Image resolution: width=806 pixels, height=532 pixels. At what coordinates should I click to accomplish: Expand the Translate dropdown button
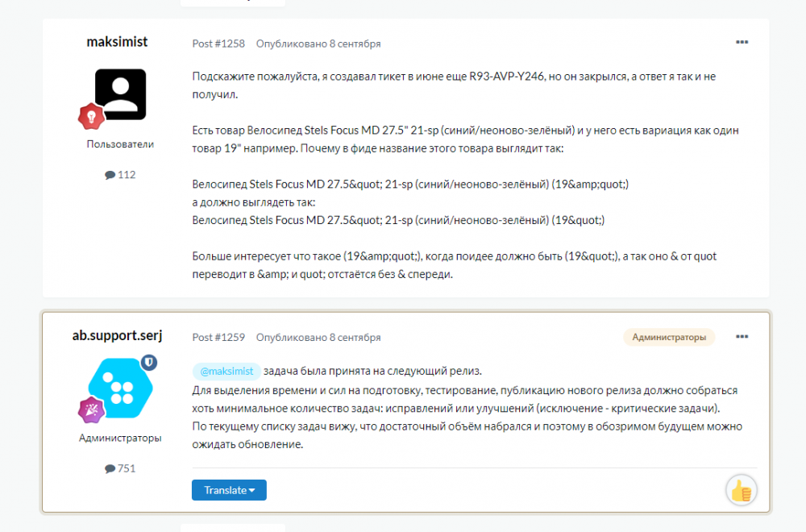(x=229, y=490)
